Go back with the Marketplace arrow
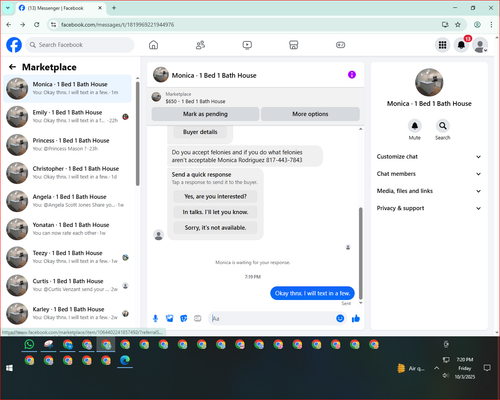The image size is (500, 400). (x=12, y=67)
